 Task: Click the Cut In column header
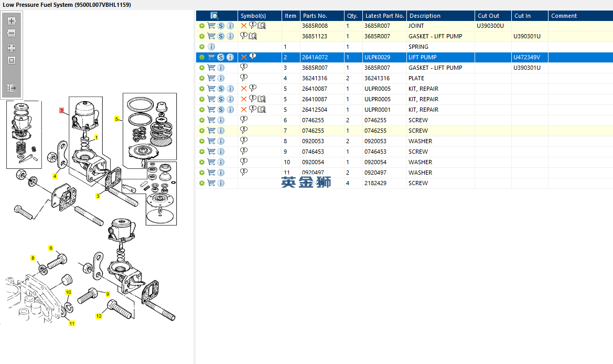[x=530, y=16]
